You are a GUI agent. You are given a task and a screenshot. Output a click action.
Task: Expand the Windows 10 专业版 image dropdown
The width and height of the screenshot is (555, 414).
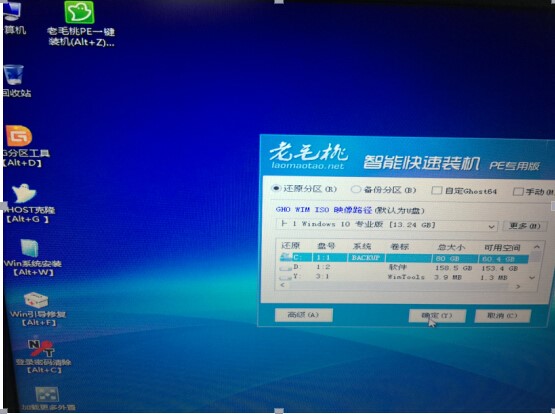tap(491, 226)
